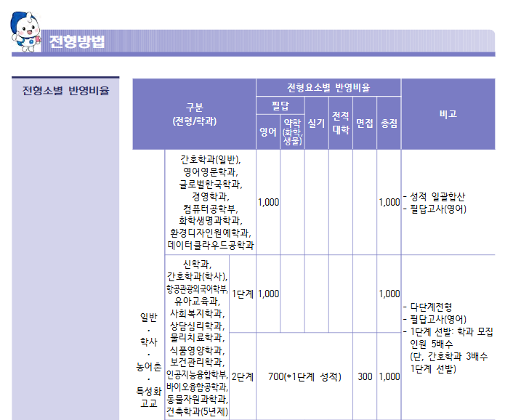513x420 pixels.
Task: Click the 구분 (전형/학과) column header
Action: [x=194, y=114]
